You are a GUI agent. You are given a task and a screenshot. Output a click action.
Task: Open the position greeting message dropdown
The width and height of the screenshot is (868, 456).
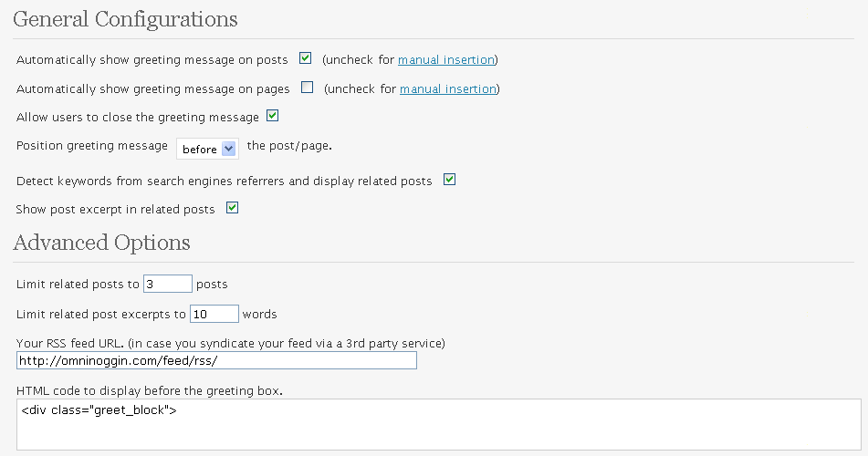coord(207,149)
